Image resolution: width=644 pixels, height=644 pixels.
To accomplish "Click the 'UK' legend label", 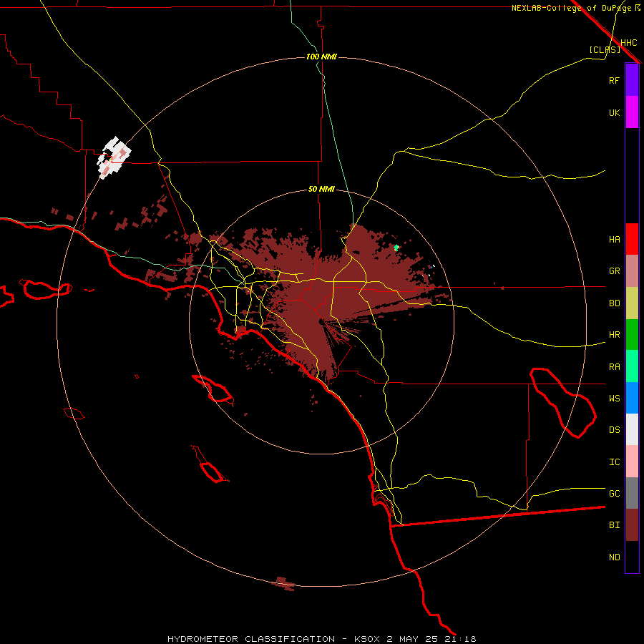I will click(x=614, y=112).
